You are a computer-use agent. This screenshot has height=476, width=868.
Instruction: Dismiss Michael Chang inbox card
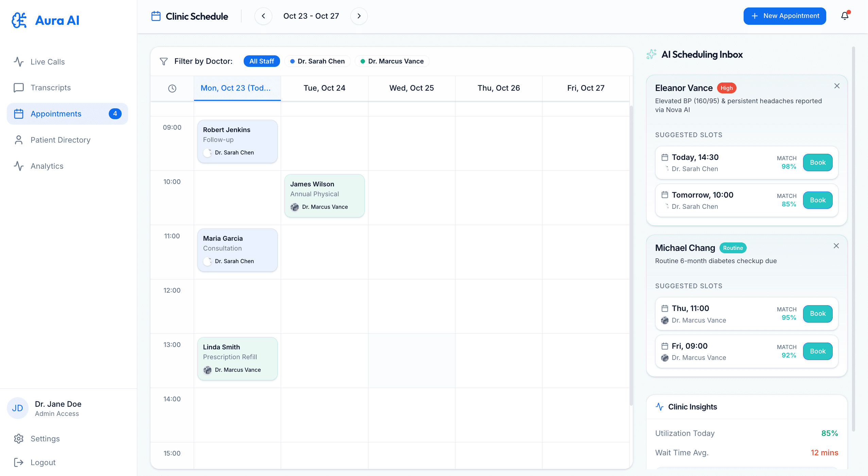point(836,246)
